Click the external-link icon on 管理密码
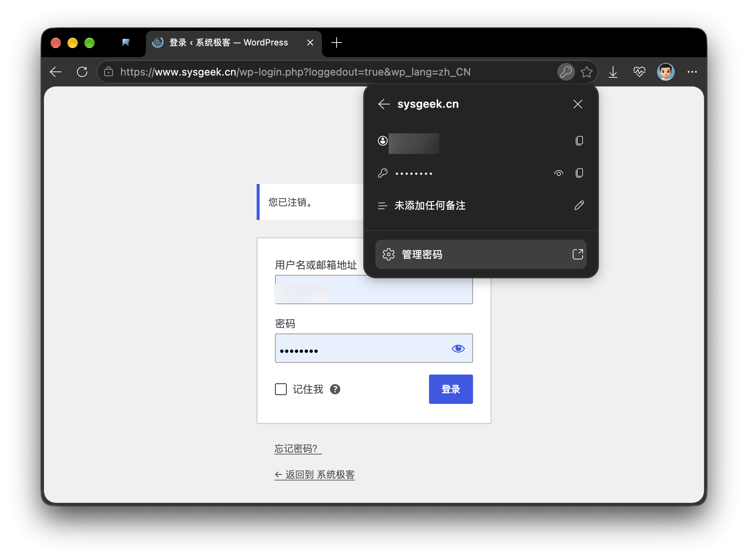 578,254
